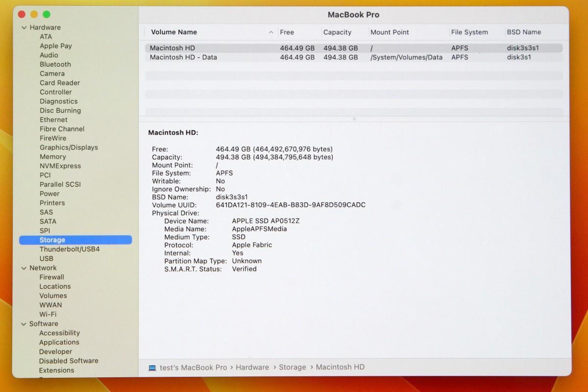Go to Hardware in the bottom path bar
The image size is (588, 392).
coord(252,367)
